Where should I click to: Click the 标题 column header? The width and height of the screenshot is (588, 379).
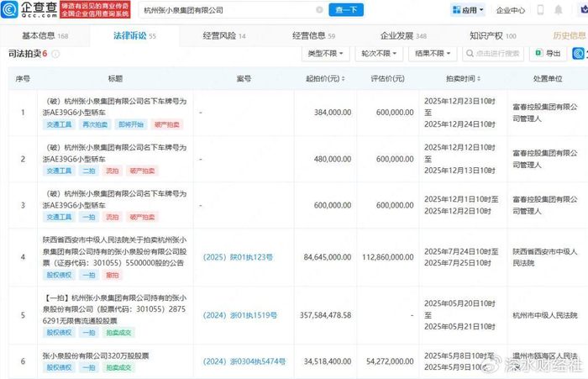(x=115, y=79)
